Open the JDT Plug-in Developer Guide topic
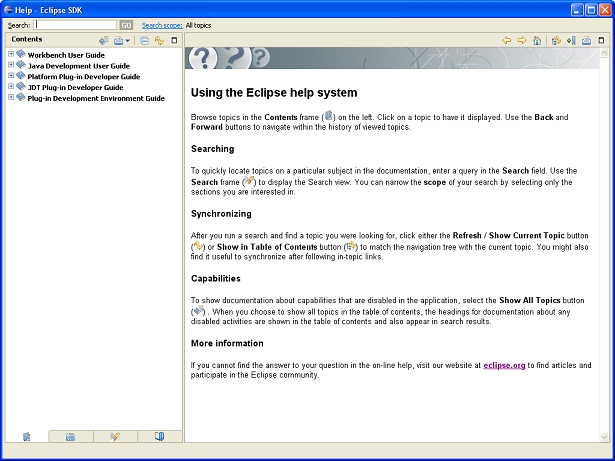Viewport: 615px width, 461px height. click(75, 87)
